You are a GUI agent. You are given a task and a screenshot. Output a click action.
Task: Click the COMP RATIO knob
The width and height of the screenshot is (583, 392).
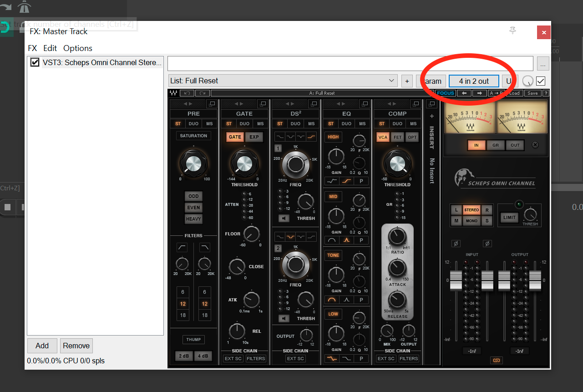[397, 236]
